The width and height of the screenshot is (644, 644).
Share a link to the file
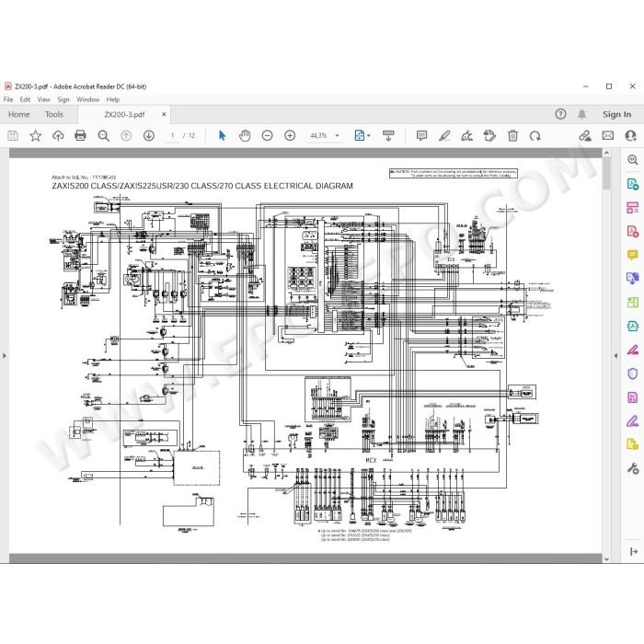tap(585, 135)
